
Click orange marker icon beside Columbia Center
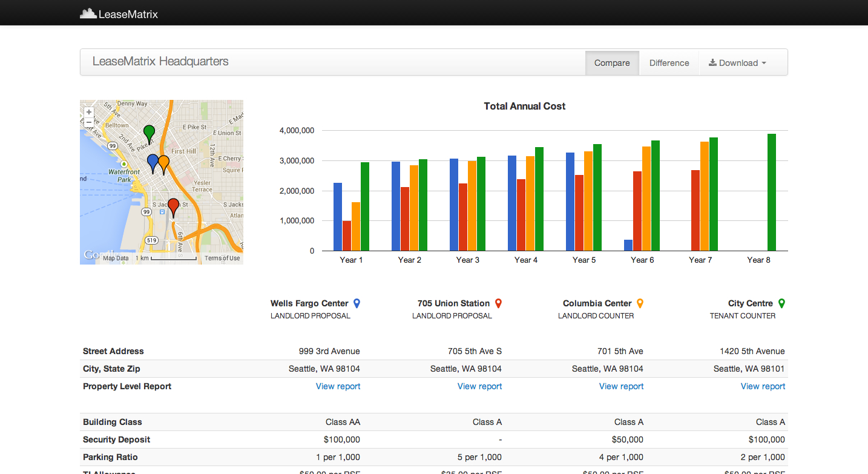[x=640, y=303]
